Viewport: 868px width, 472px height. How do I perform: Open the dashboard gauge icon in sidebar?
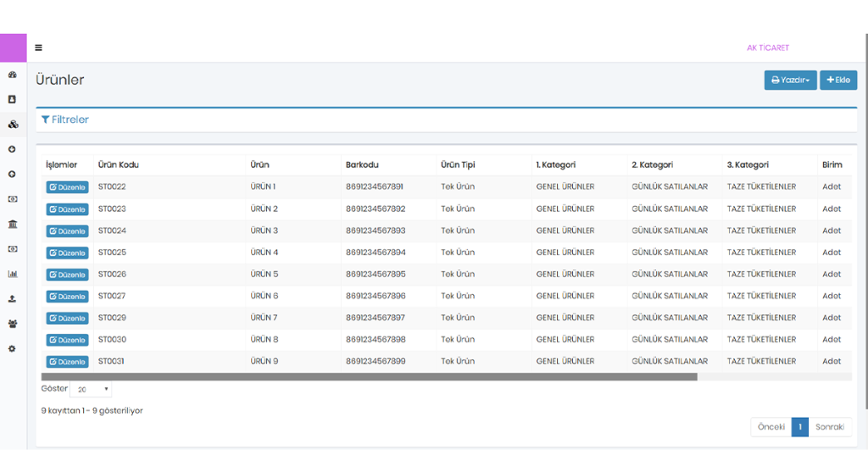point(13,75)
